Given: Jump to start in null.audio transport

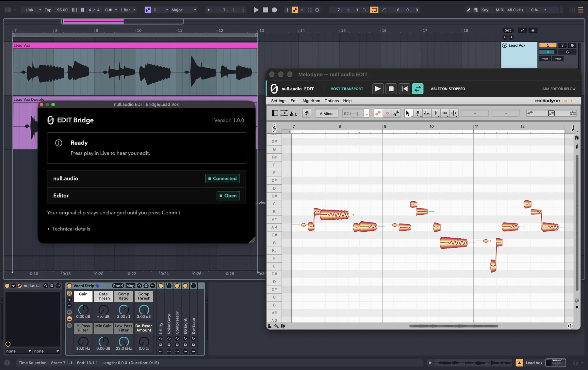Looking at the screenshot, I should pos(404,89).
